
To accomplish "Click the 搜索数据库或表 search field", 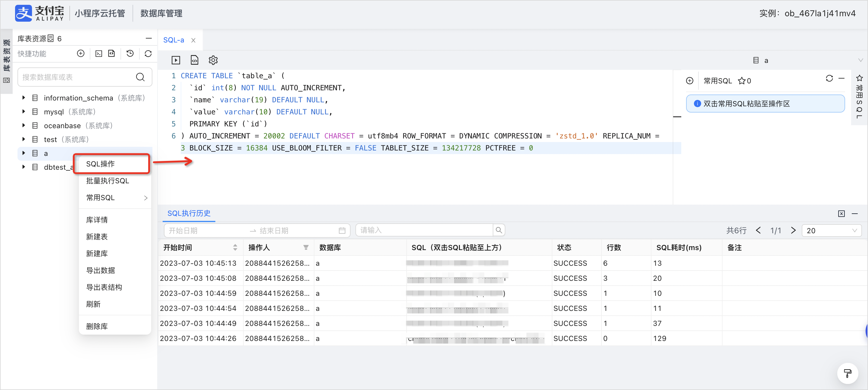I will tap(85, 77).
